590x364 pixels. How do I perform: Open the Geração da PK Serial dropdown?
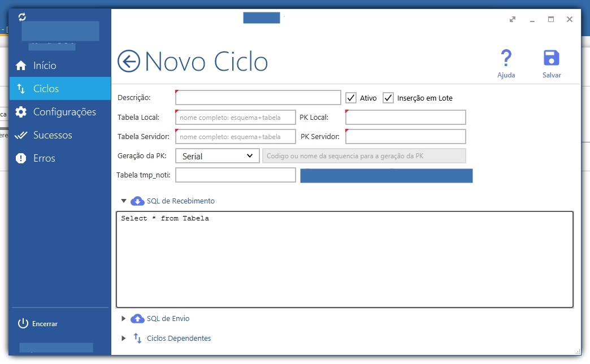[218, 156]
